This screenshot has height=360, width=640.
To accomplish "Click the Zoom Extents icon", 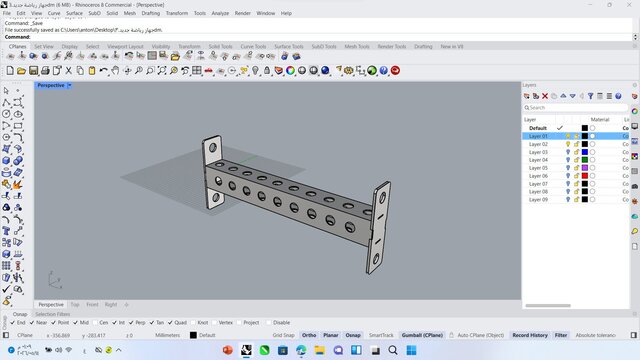I will coord(162,71).
